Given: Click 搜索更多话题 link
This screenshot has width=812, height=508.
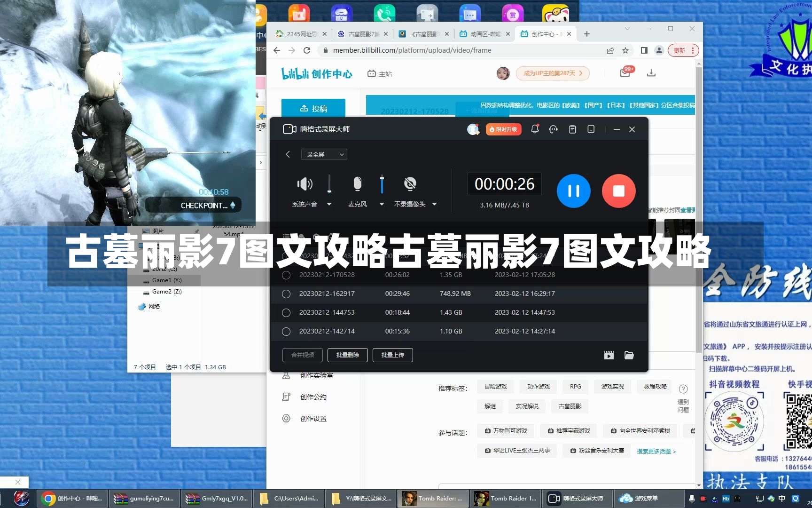Looking at the screenshot, I should pyautogui.click(x=656, y=452).
